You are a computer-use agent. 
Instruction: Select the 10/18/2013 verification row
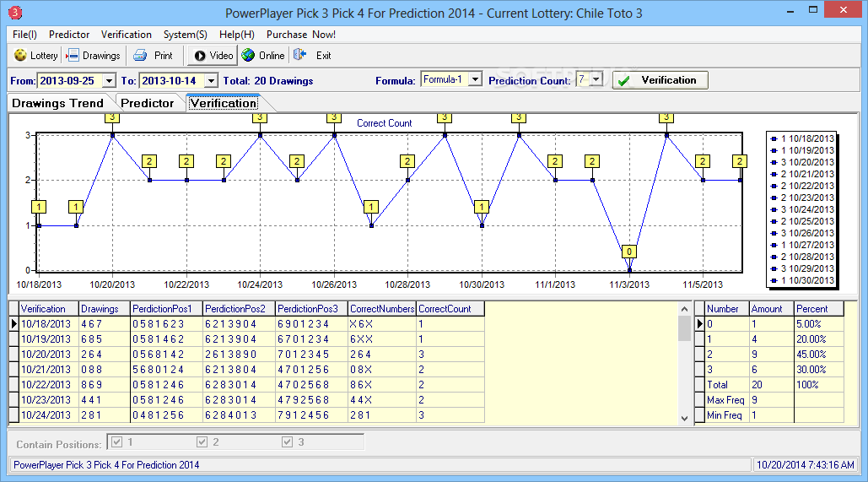pyautogui.click(x=247, y=324)
